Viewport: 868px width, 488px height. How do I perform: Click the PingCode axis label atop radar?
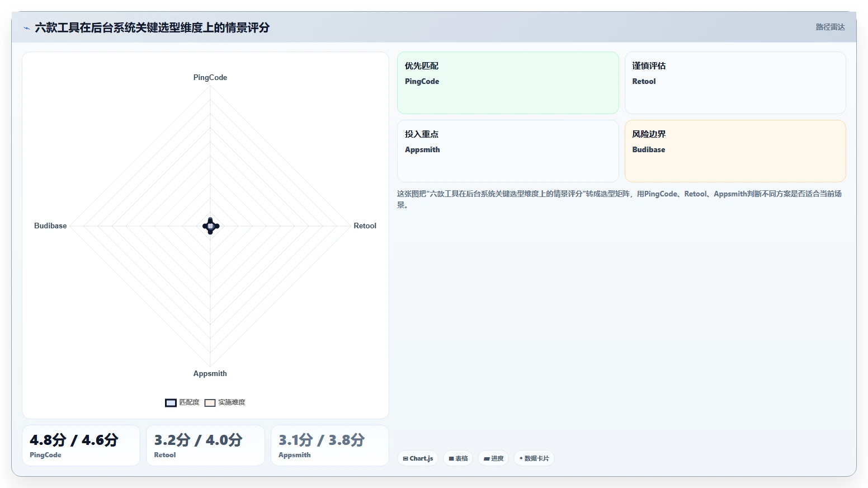tap(210, 77)
